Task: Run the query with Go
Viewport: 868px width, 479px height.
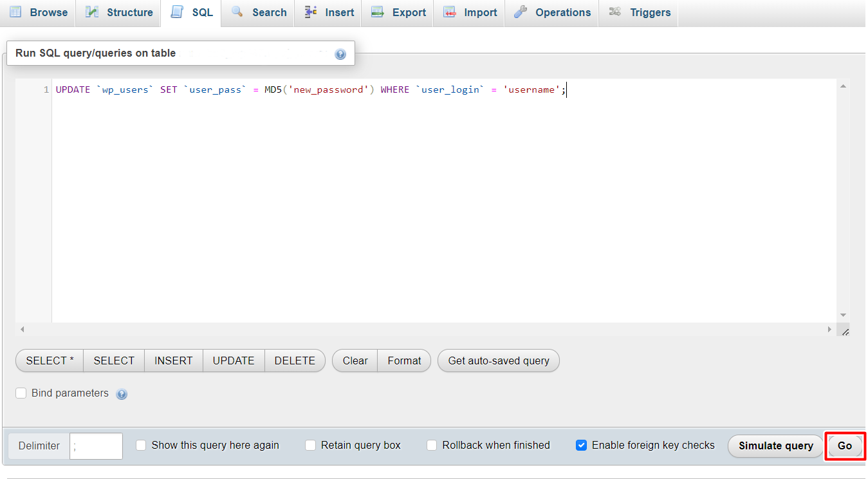Action: click(845, 446)
